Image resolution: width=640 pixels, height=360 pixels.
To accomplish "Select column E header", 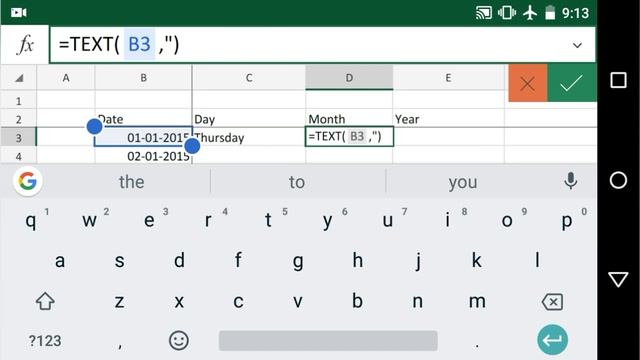I will click(448, 78).
